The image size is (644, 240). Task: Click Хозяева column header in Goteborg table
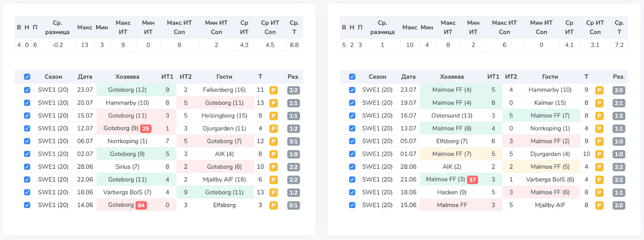(x=127, y=77)
